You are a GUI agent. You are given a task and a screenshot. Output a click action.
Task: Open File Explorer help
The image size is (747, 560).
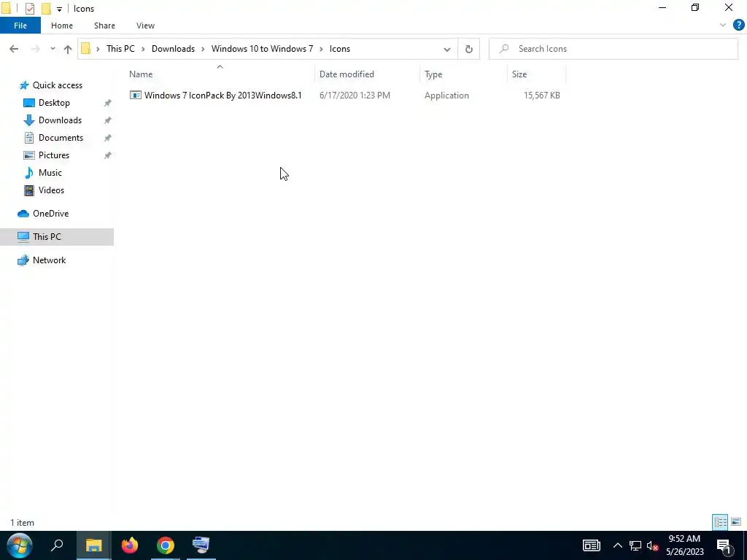[738, 26]
